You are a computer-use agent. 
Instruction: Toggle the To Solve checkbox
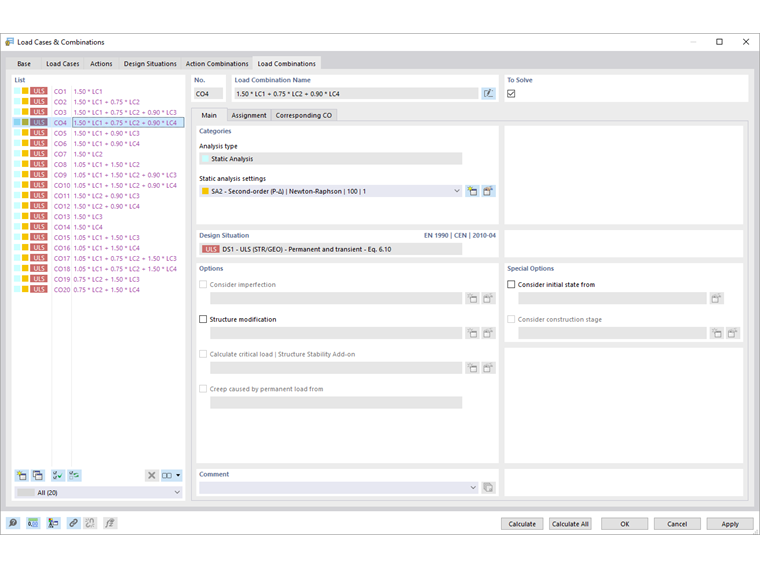click(x=511, y=94)
